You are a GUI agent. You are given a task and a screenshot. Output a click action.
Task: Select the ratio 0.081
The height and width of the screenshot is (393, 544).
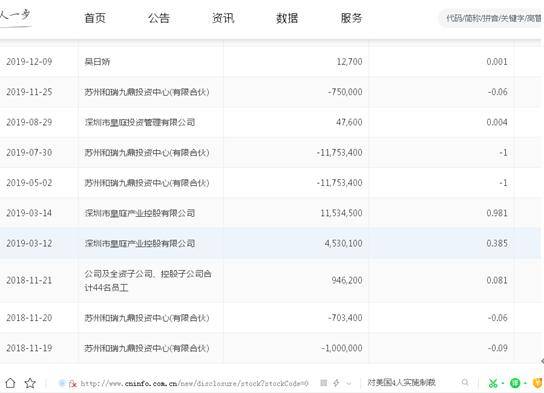[497, 280]
